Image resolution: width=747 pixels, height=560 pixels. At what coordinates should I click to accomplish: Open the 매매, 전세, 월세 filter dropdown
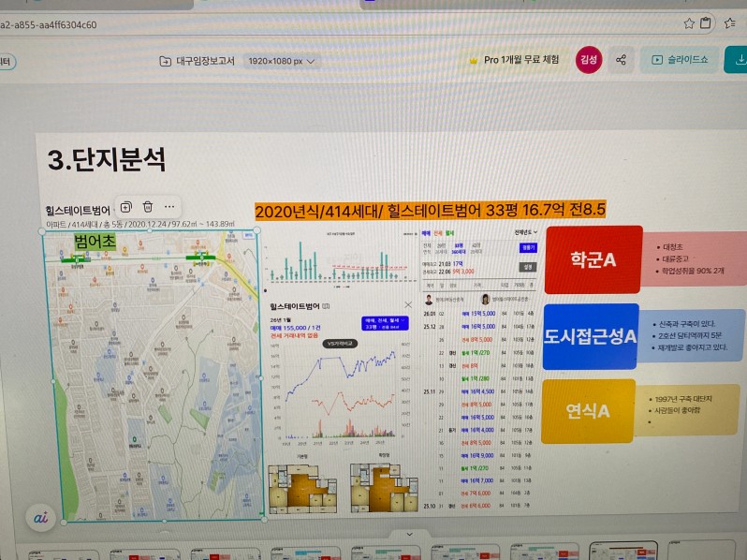386,322
